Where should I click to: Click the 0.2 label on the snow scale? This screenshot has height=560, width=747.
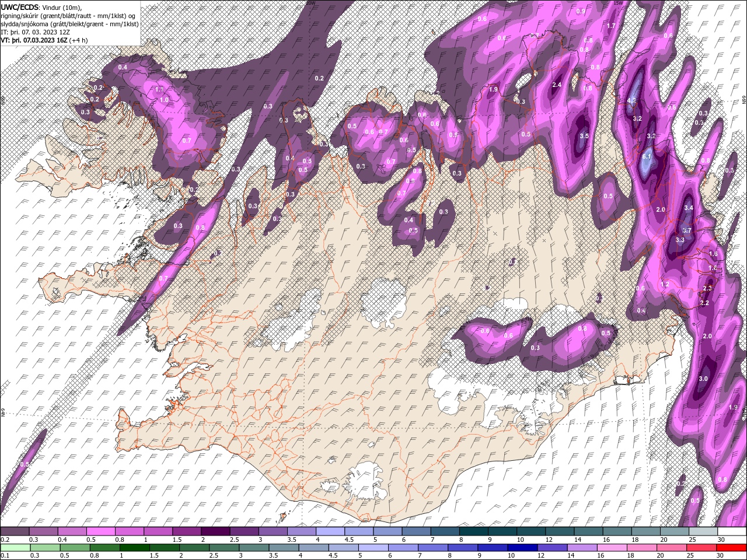point(5,540)
